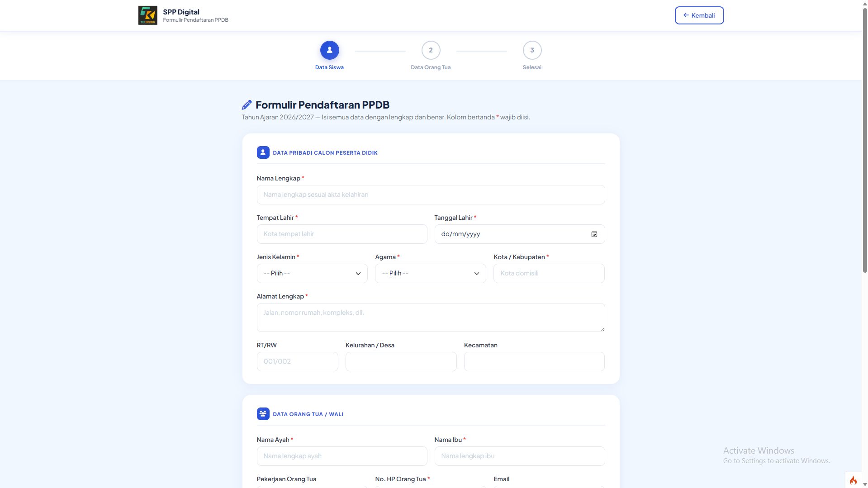The height and width of the screenshot is (488, 868).
Task: Click the Selesai step-three circle
Action: pos(531,50)
